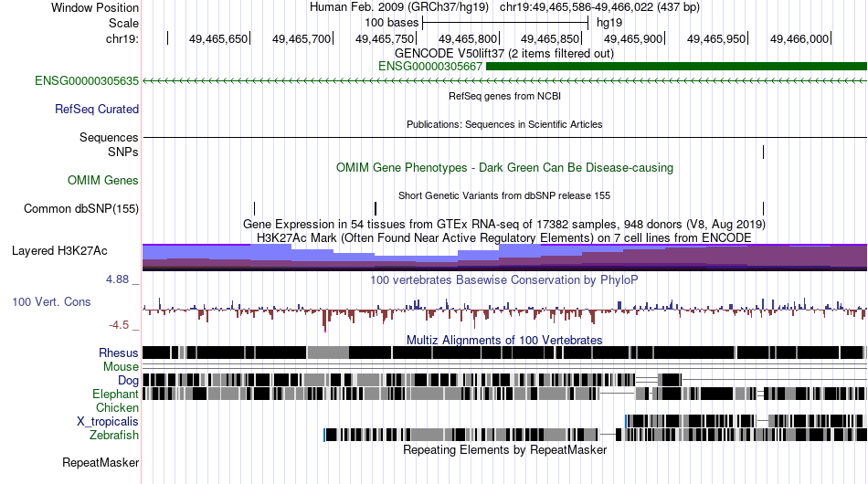Click the chr19: ruler label
This screenshot has height=484, width=868.
point(122,38)
